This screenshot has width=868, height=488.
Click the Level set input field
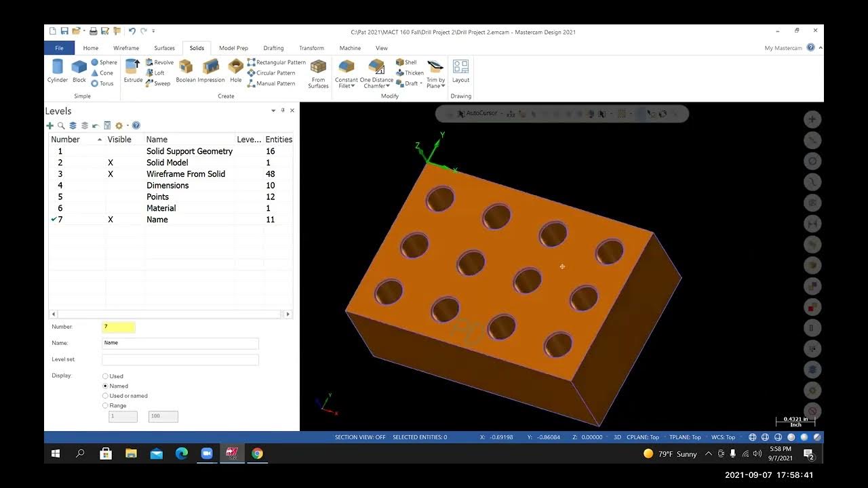click(180, 359)
